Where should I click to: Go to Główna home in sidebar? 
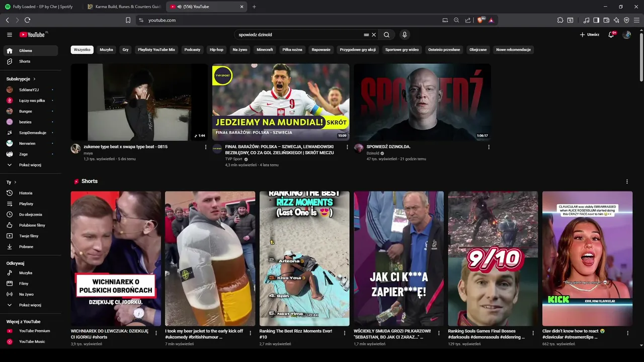click(x=31, y=51)
